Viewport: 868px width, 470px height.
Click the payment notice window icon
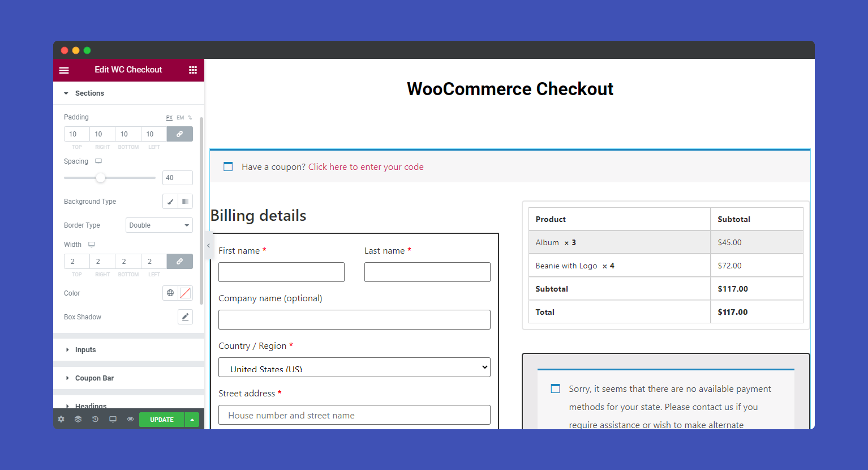pos(556,388)
